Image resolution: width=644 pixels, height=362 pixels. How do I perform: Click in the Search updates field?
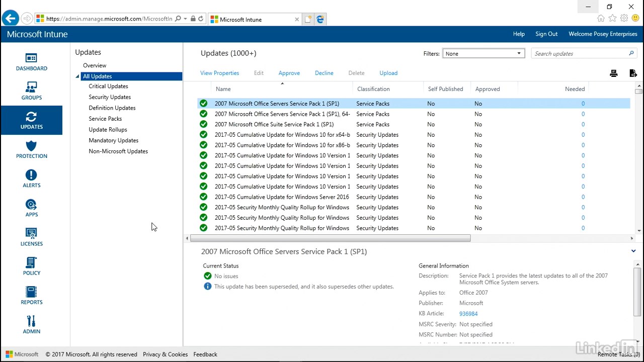pyautogui.click(x=579, y=54)
